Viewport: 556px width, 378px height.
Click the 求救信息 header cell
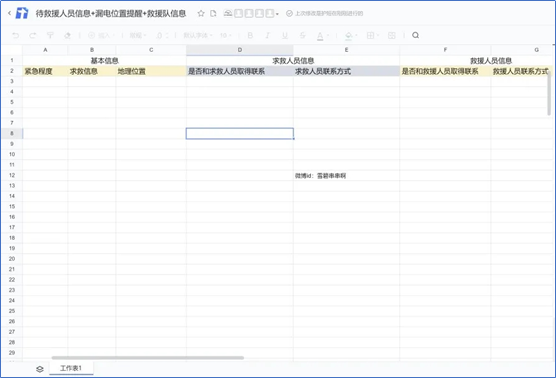[92, 71]
